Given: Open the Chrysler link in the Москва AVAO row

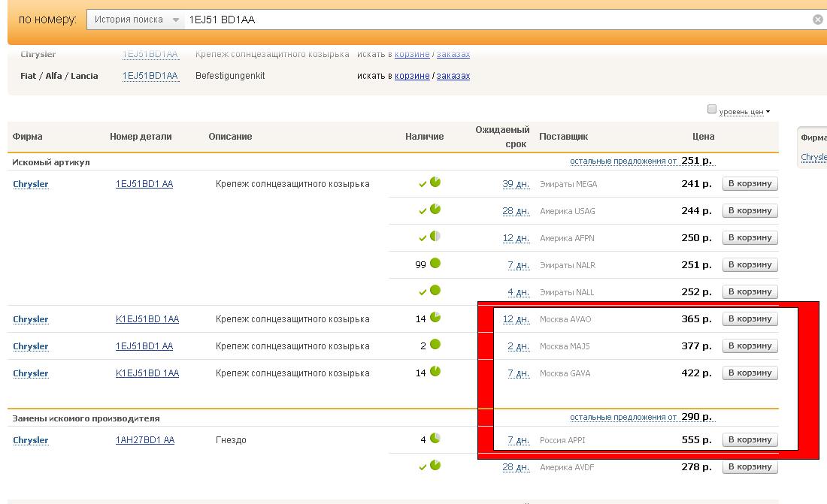Looking at the screenshot, I should (x=31, y=319).
